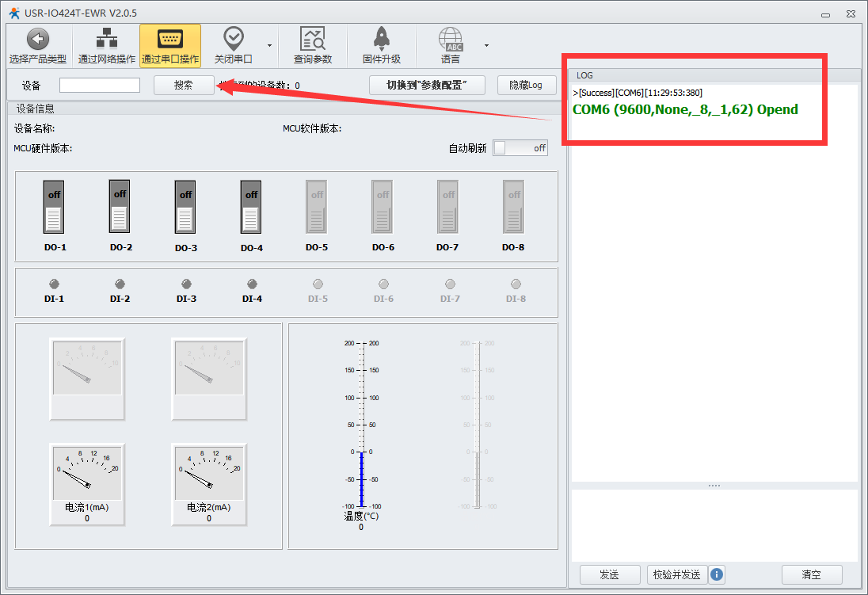Expand the 关闭串口 dropdown arrow
The width and height of the screenshot is (868, 595).
coord(269,45)
